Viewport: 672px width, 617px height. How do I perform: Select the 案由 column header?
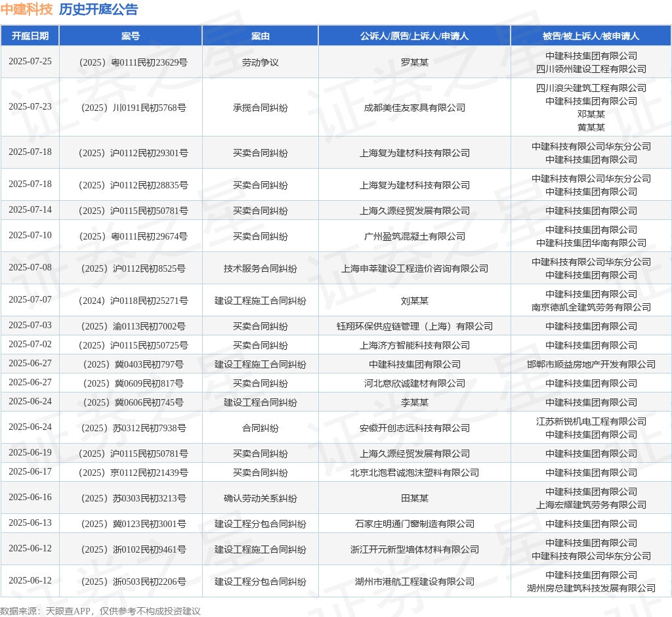pyautogui.click(x=260, y=36)
